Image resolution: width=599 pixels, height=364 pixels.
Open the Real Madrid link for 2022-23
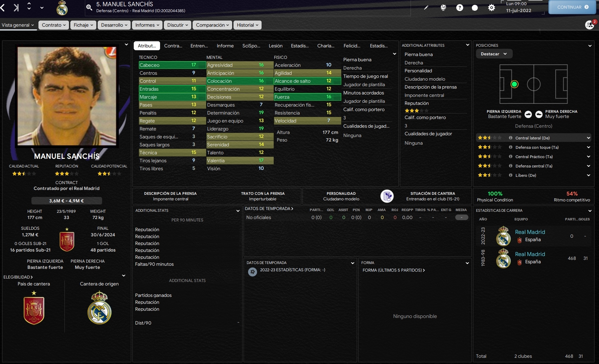(x=530, y=232)
